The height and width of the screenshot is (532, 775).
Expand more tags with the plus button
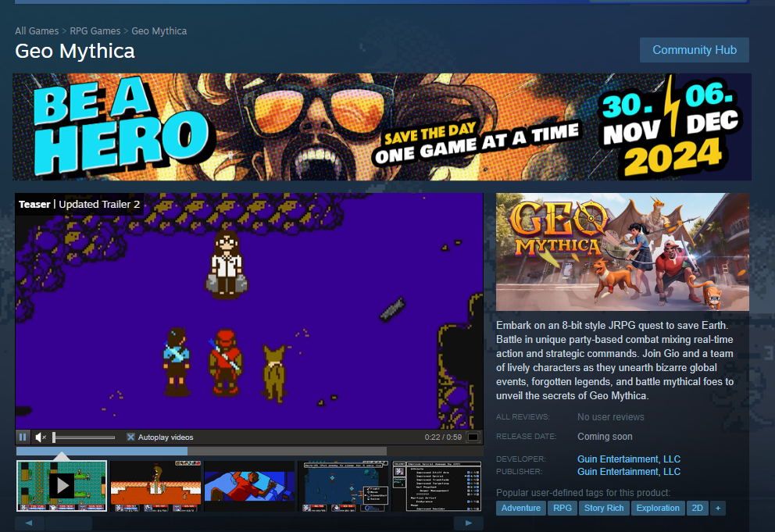coord(718,509)
